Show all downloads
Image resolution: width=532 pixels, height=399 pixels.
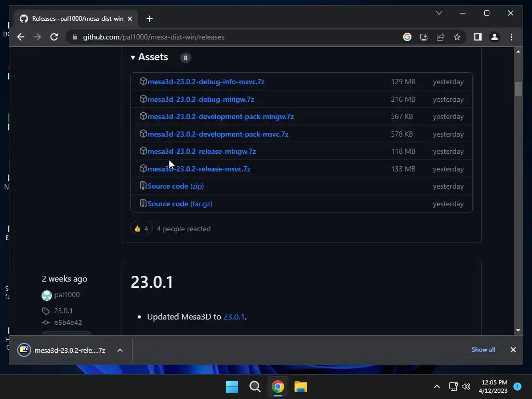pyautogui.click(x=483, y=350)
